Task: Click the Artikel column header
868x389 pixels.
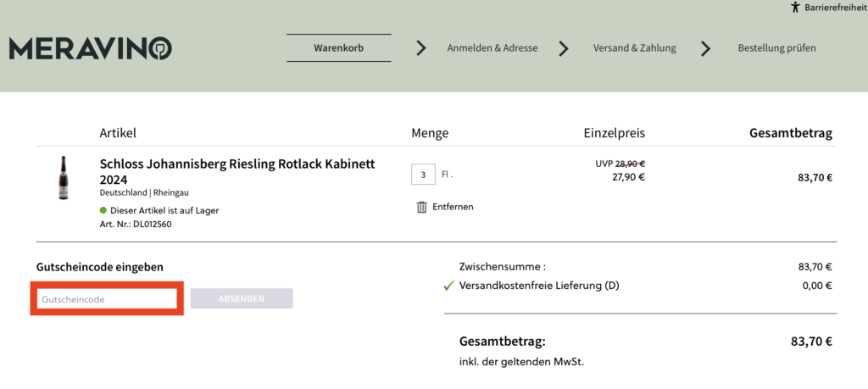Action: [x=118, y=133]
